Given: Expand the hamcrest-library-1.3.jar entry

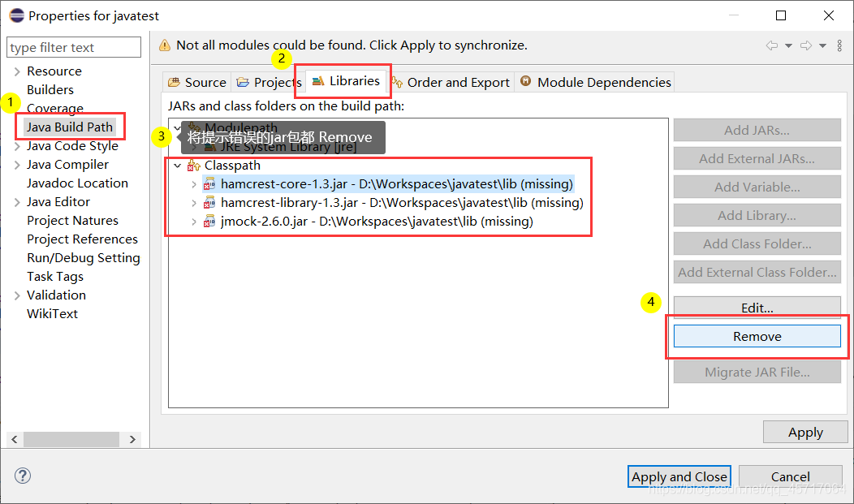Looking at the screenshot, I should pos(194,203).
